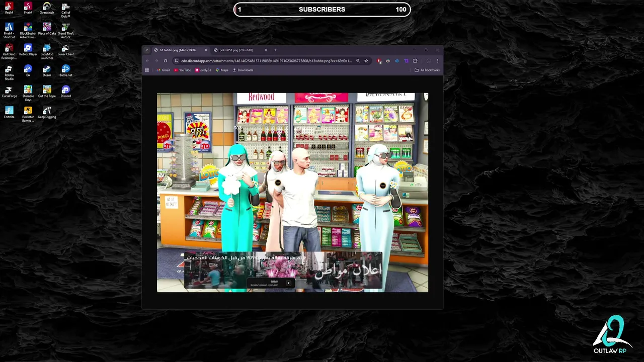Screen dimensions: 644x362
Task: Close the pnkm851.png tab
Action: [266, 50]
